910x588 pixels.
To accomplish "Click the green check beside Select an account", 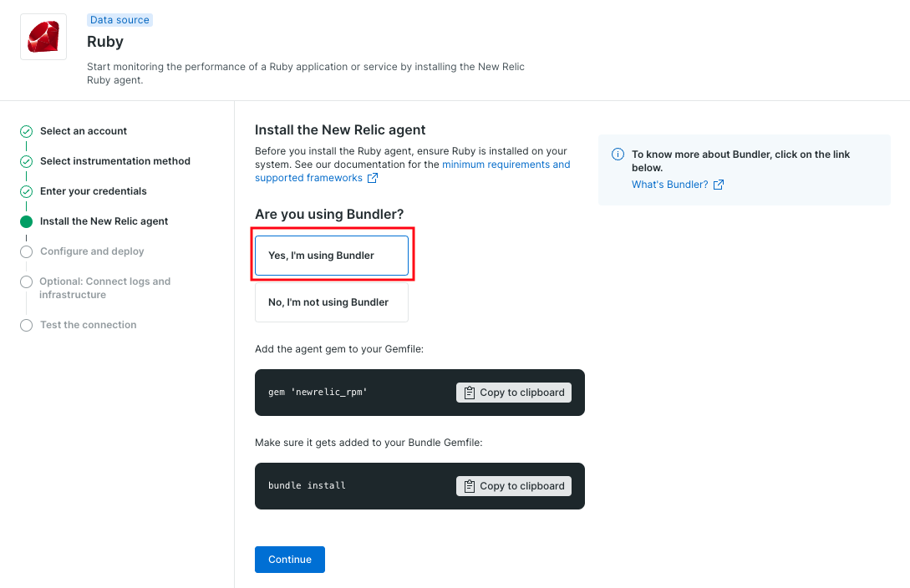I will (26, 131).
